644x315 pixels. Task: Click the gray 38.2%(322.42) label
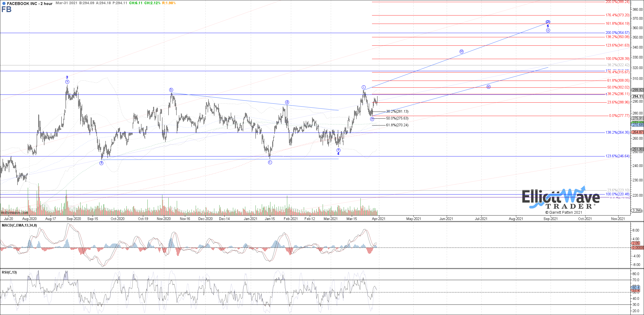618,65
